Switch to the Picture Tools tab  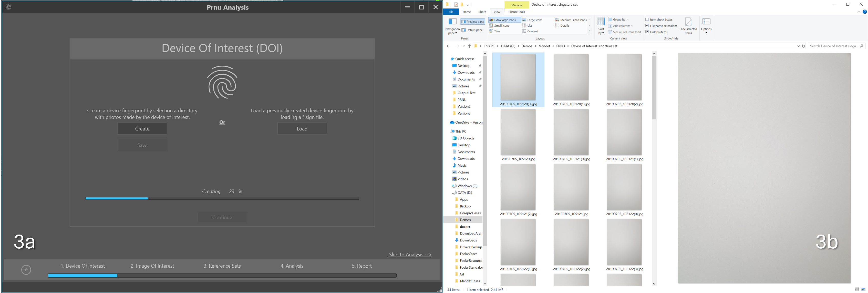[516, 12]
